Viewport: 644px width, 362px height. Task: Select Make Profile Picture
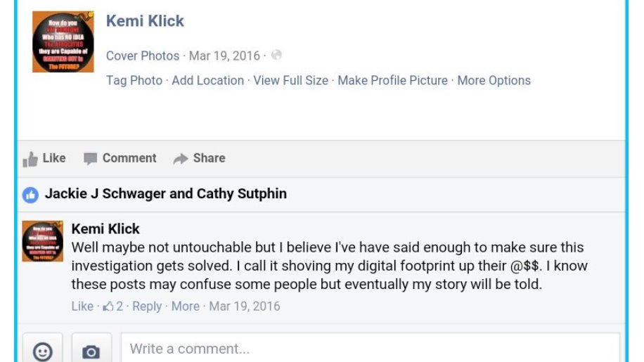(392, 80)
